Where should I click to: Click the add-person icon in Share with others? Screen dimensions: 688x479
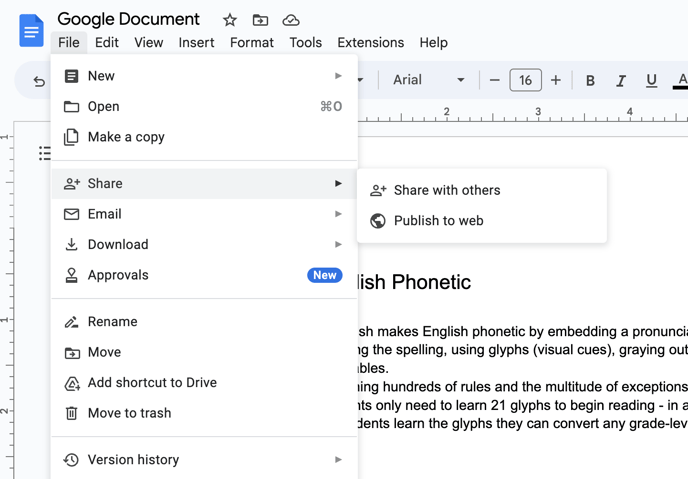378,190
